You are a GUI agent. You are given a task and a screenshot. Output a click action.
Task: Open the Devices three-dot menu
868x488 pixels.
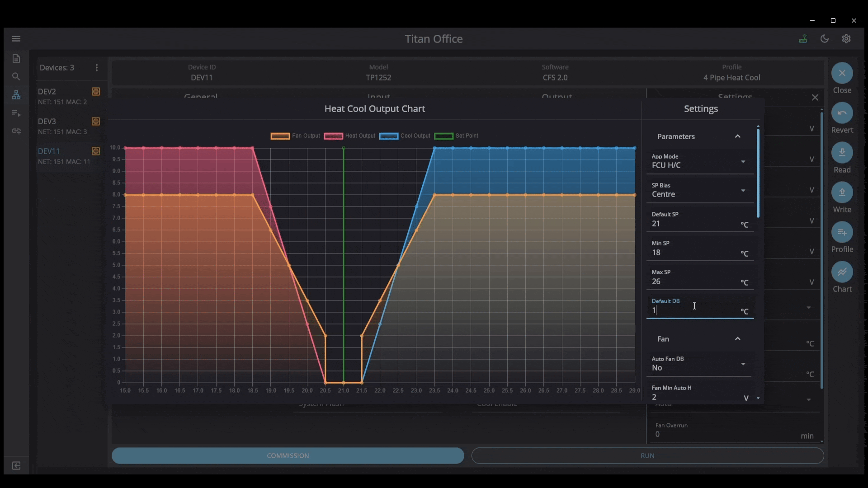coord(96,68)
